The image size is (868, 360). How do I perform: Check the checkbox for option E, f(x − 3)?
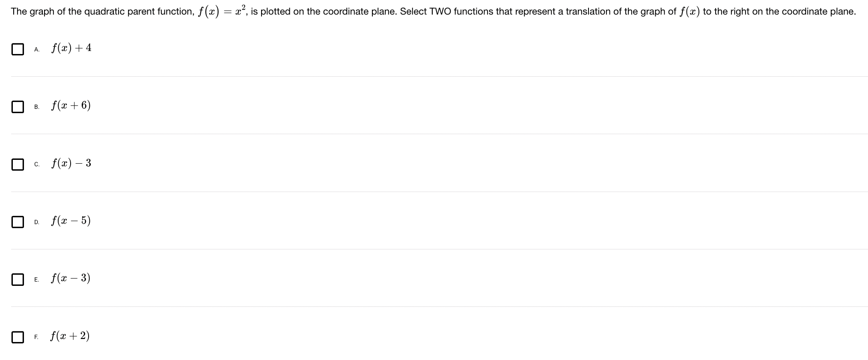coord(17,279)
